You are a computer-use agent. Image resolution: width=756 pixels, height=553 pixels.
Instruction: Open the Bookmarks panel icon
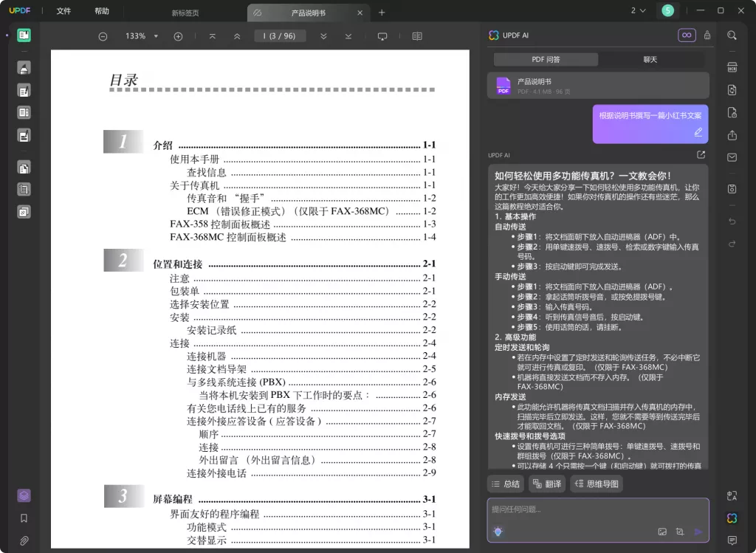click(24, 518)
